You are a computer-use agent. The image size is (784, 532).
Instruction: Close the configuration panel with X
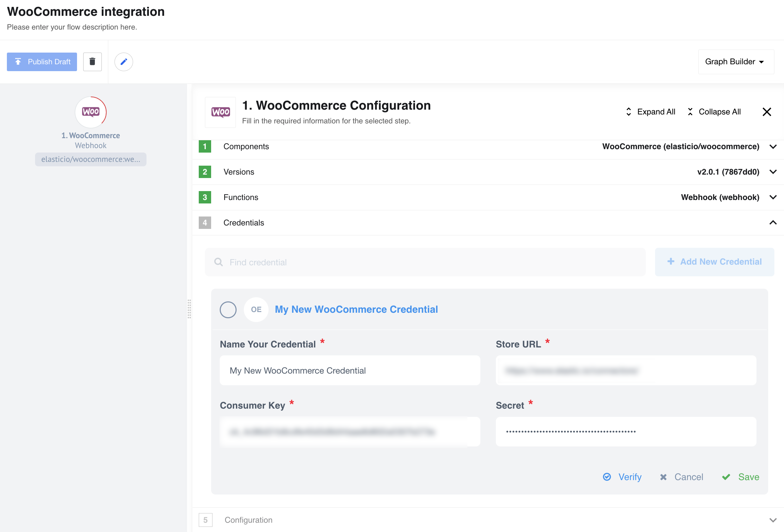coord(767,112)
